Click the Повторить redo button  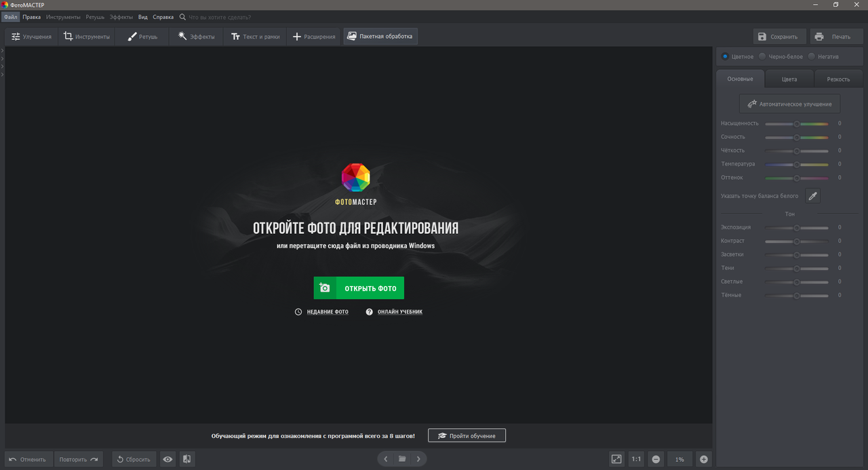[79, 459]
